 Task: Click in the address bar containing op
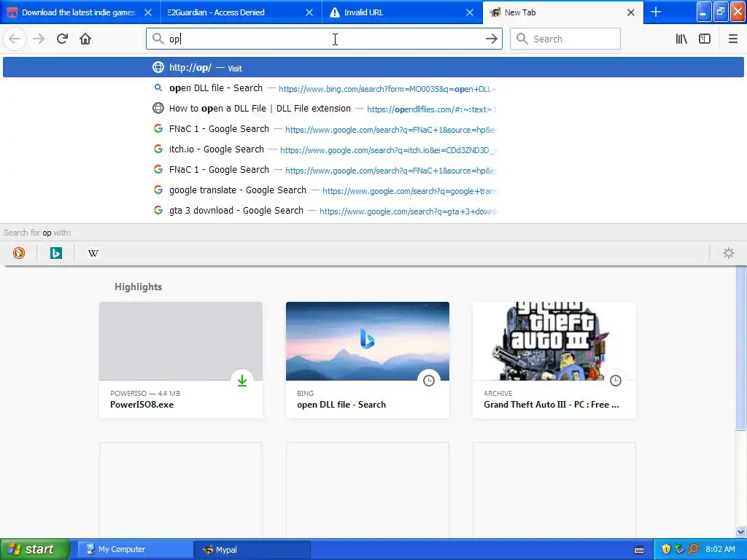point(324,39)
